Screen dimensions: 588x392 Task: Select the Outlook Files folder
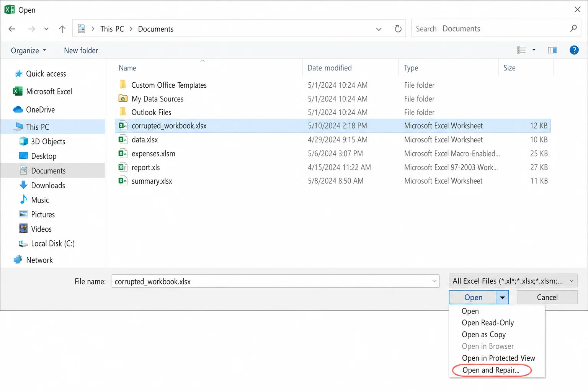pos(151,112)
